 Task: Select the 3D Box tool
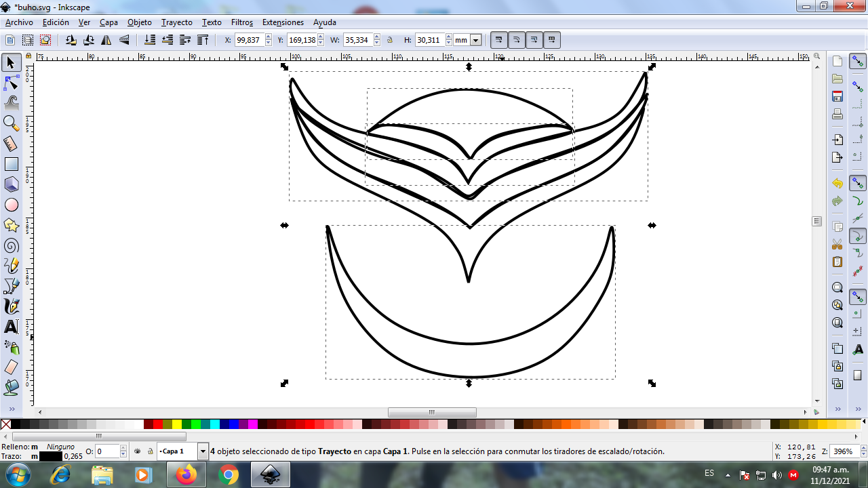[x=11, y=184]
